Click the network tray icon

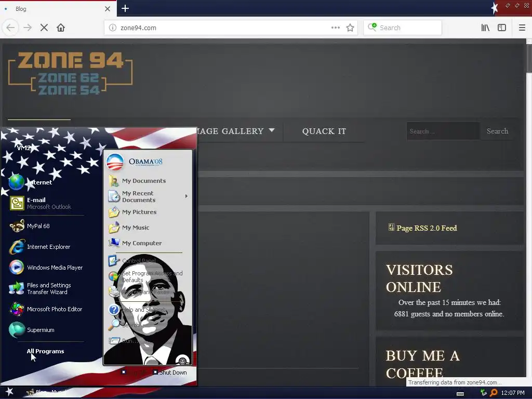pyautogui.click(x=484, y=393)
